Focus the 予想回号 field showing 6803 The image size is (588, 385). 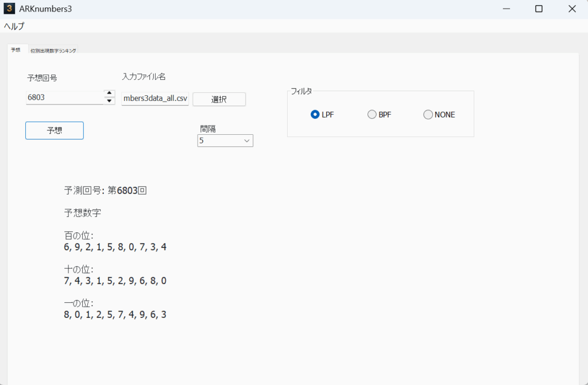coord(64,98)
